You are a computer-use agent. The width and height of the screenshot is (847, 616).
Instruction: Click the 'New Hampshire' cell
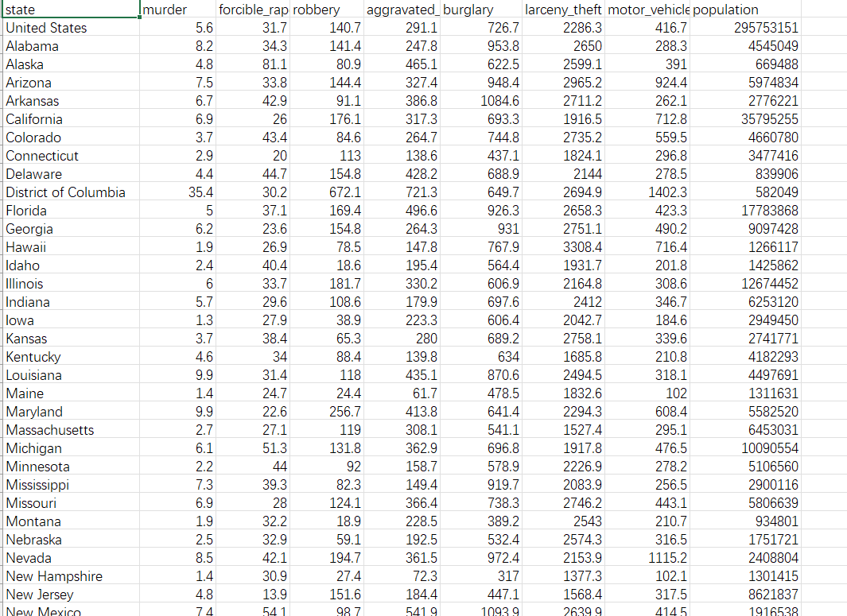[70, 576]
